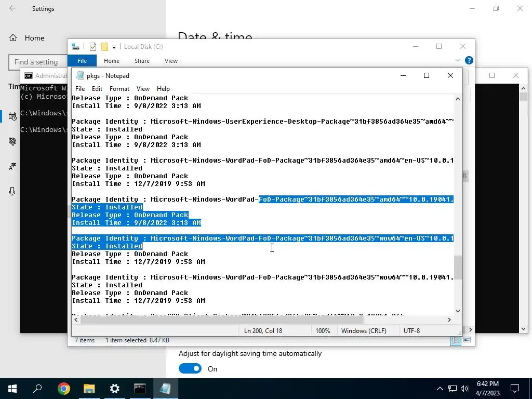Click Notepad vertical scrollbar thumb

pyautogui.click(x=458, y=268)
